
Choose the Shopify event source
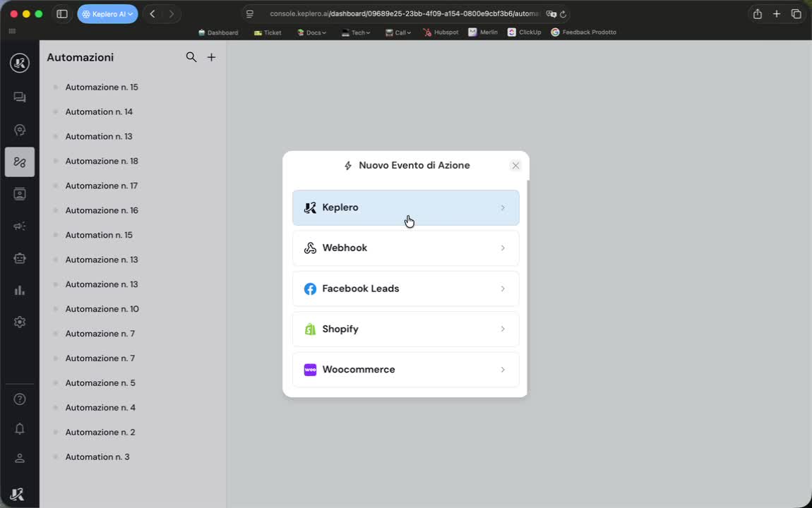(405, 329)
